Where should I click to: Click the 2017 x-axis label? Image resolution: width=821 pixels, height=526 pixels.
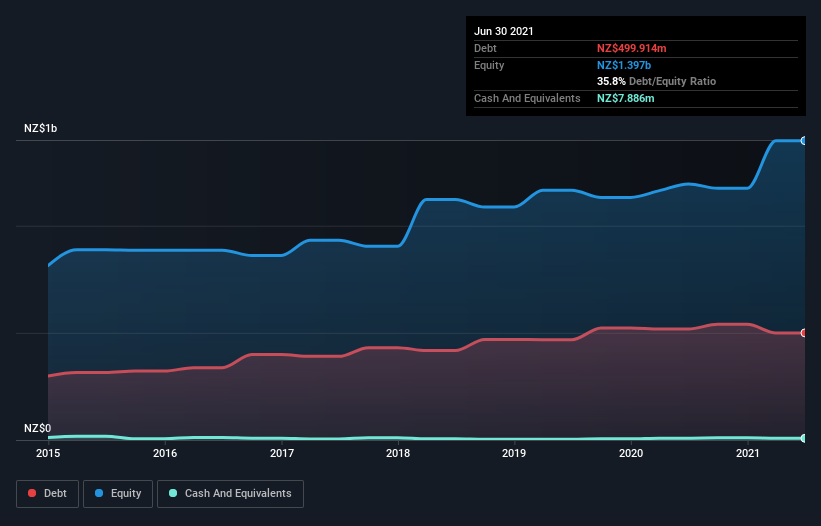click(282, 453)
